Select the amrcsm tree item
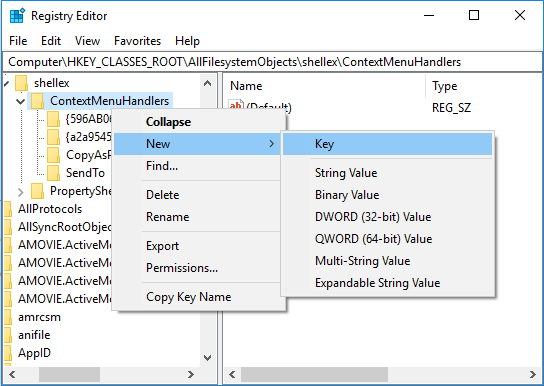Image resolution: width=544 pixels, height=386 pixels. tap(39, 317)
